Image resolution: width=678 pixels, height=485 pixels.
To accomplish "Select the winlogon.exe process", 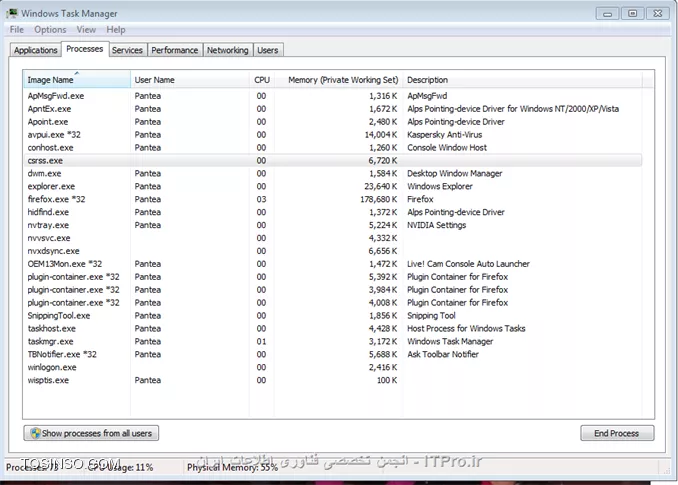I will pos(333,367).
